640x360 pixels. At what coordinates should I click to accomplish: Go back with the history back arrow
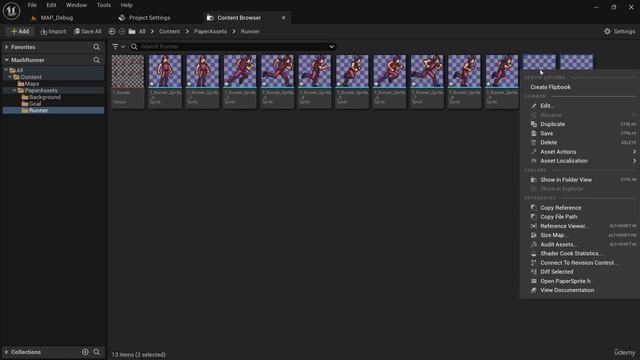point(112,31)
